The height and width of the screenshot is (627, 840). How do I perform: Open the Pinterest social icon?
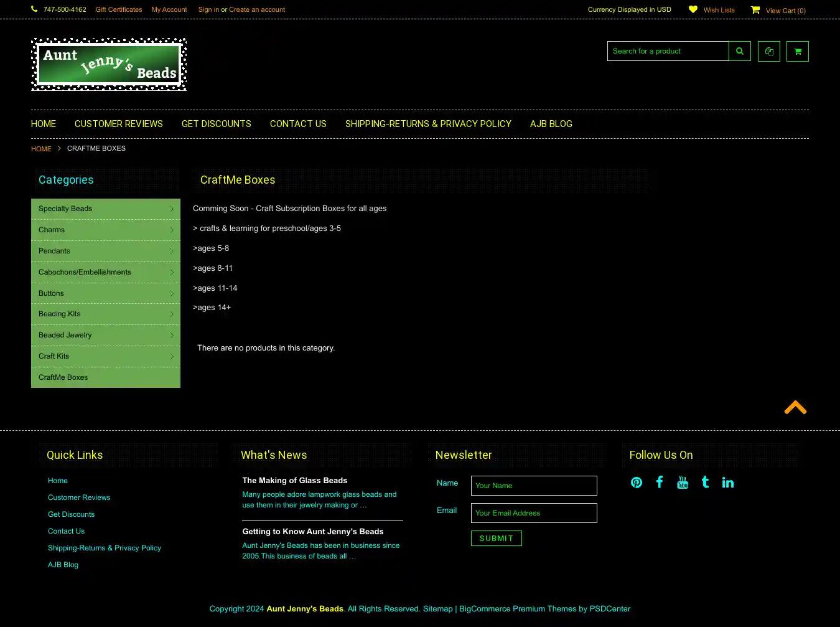pyautogui.click(x=637, y=483)
